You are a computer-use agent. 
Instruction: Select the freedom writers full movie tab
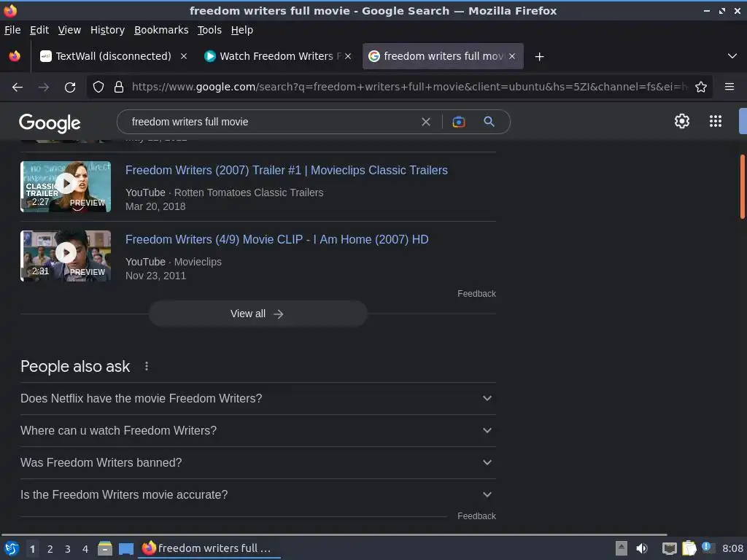click(x=443, y=56)
